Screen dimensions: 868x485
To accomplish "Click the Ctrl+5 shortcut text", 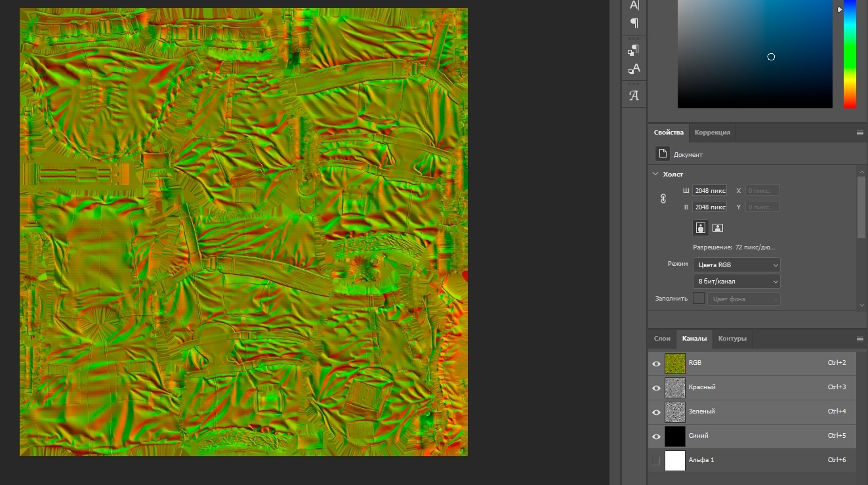I will point(837,436).
